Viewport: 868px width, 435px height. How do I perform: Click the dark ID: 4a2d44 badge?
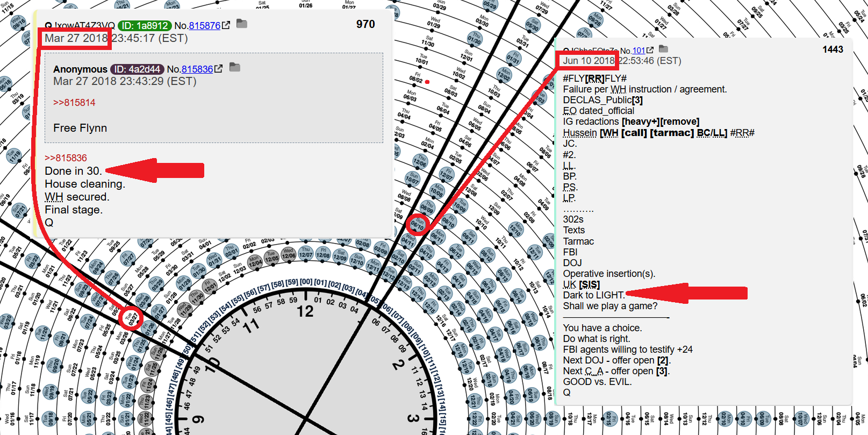[137, 69]
